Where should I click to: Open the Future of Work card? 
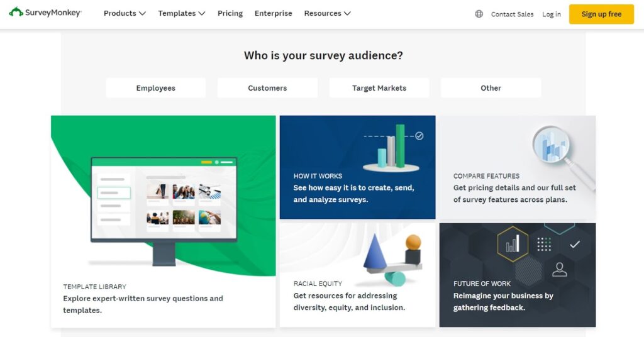(518, 275)
